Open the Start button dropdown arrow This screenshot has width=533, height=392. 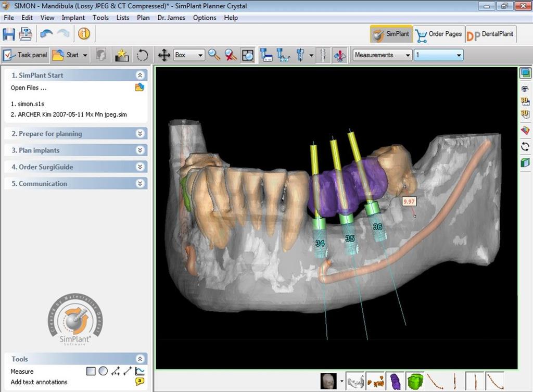point(85,55)
